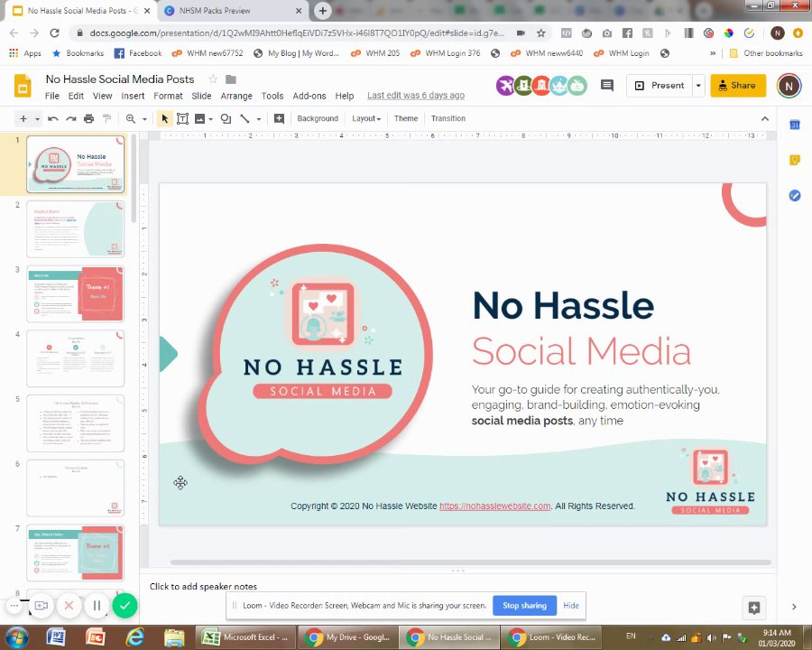812x650 pixels.
Task: Bookmark this page with star icon
Action: pyautogui.click(x=541, y=33)
